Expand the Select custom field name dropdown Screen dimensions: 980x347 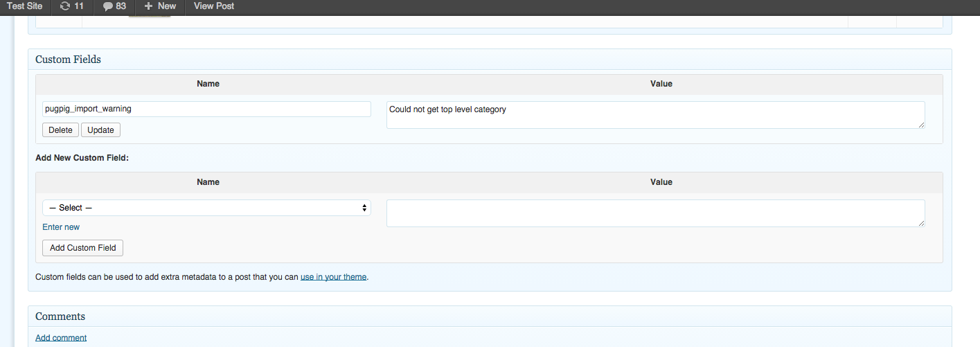coord(206,208)
